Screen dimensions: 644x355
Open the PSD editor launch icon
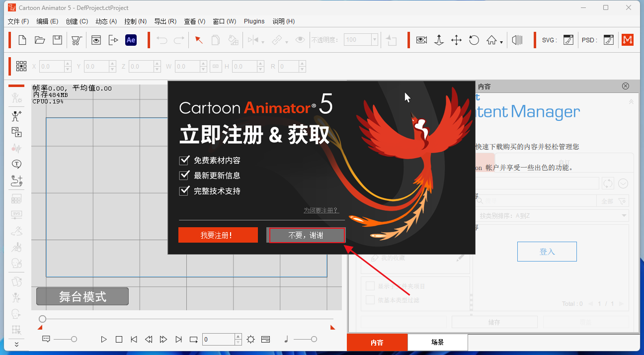click(609, 40)
